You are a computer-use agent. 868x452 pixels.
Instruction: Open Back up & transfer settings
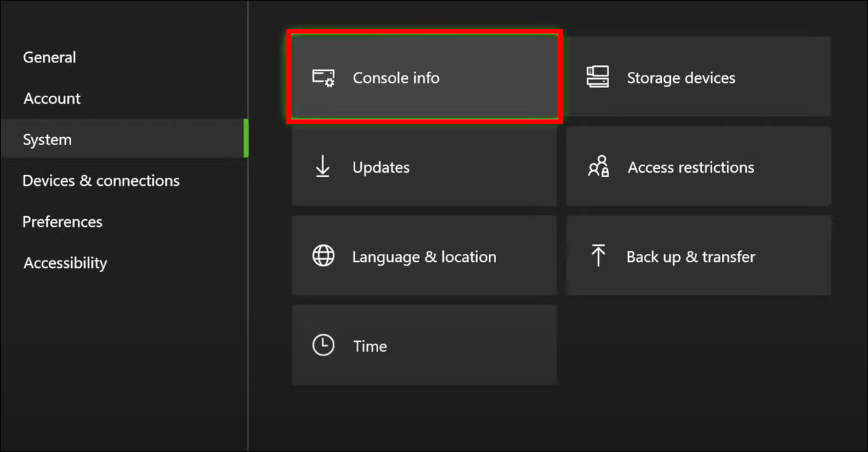tap(698, 256)
